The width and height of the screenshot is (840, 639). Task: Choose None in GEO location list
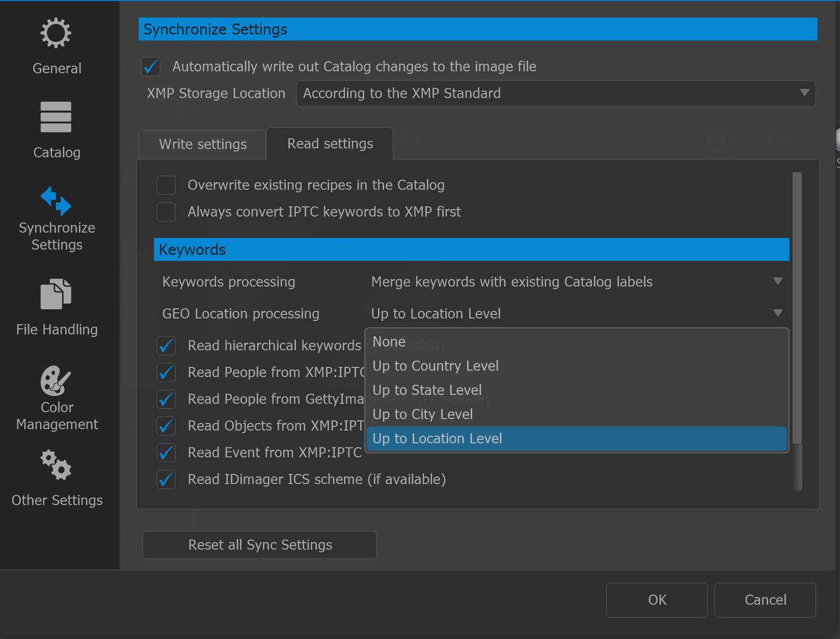pyautogui.click(x=577, y=342)
